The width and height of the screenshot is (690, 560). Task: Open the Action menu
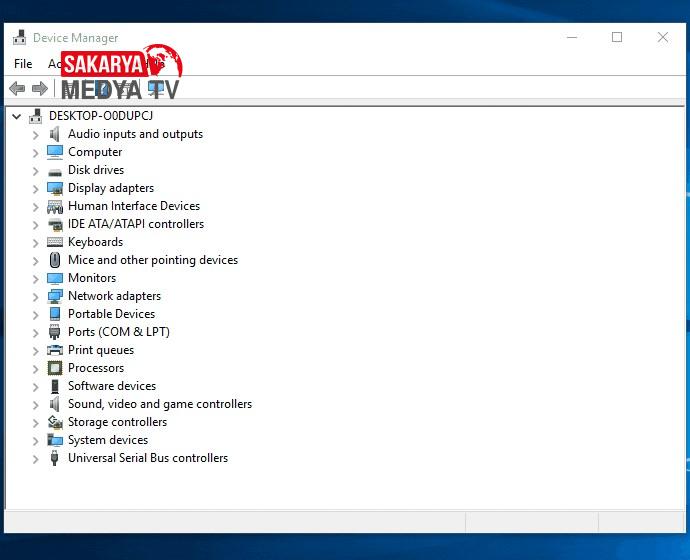point(54,64)
